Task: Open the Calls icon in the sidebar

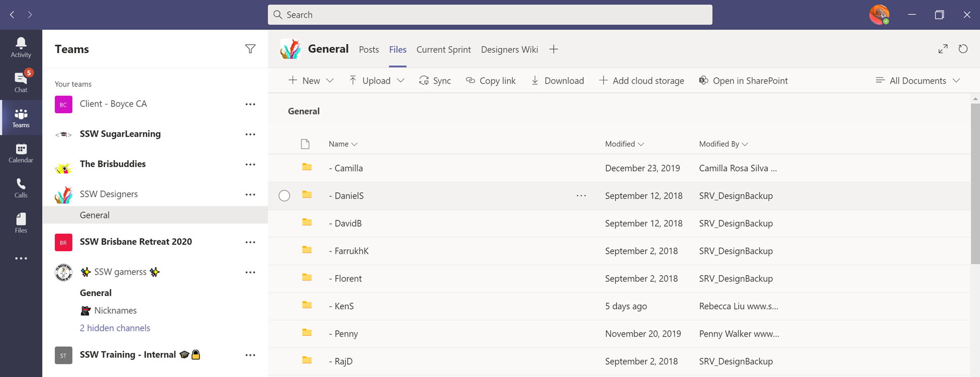Action: pyautogui.click(x=21, y=187)
